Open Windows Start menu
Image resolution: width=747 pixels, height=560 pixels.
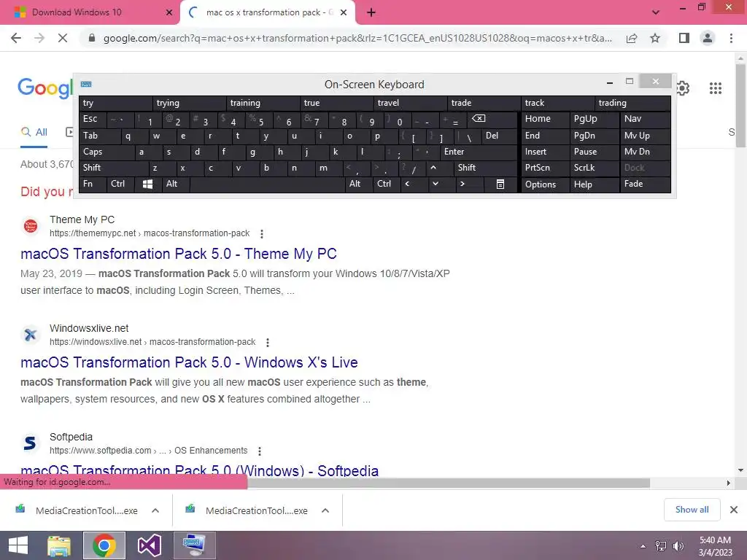(18, 545)
